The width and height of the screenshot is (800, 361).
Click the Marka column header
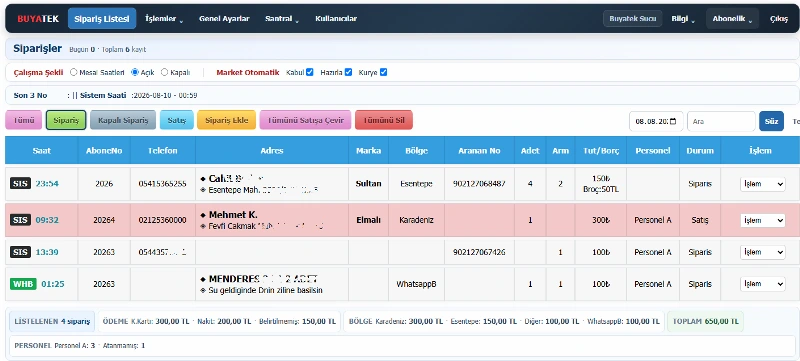click(x=368, y=150)
